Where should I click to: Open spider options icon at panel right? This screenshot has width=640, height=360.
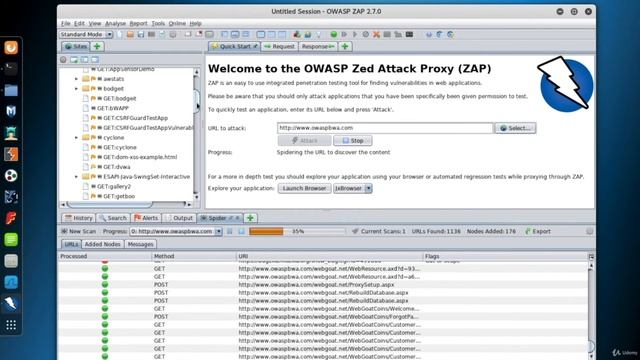pos(589,231)
